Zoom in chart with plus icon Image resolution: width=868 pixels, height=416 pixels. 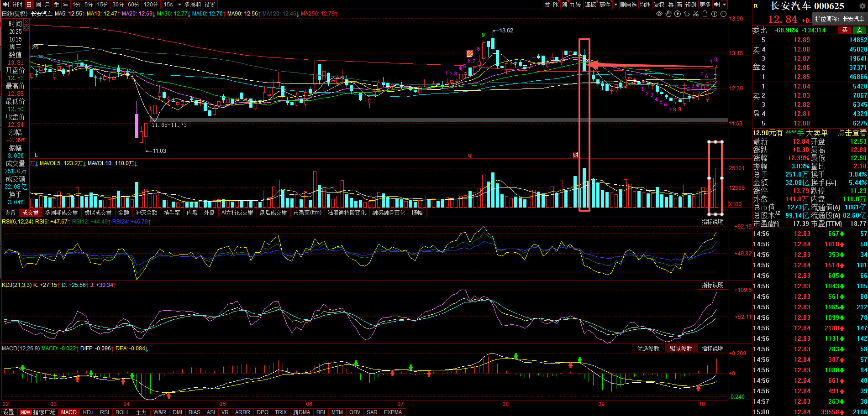click(714, 14)
